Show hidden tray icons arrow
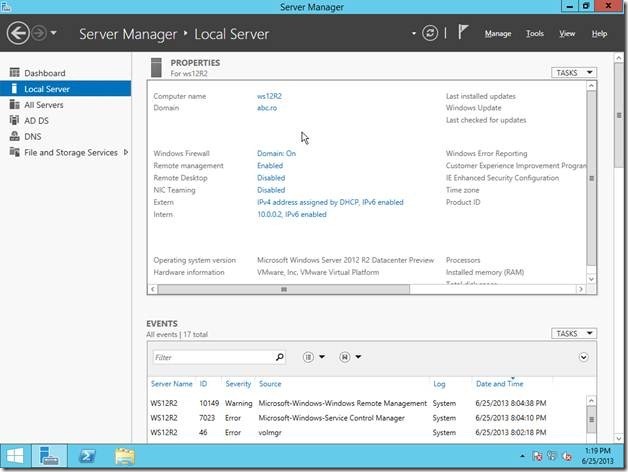This screenshot has height=472, width=628. click(x=522, y=456)
